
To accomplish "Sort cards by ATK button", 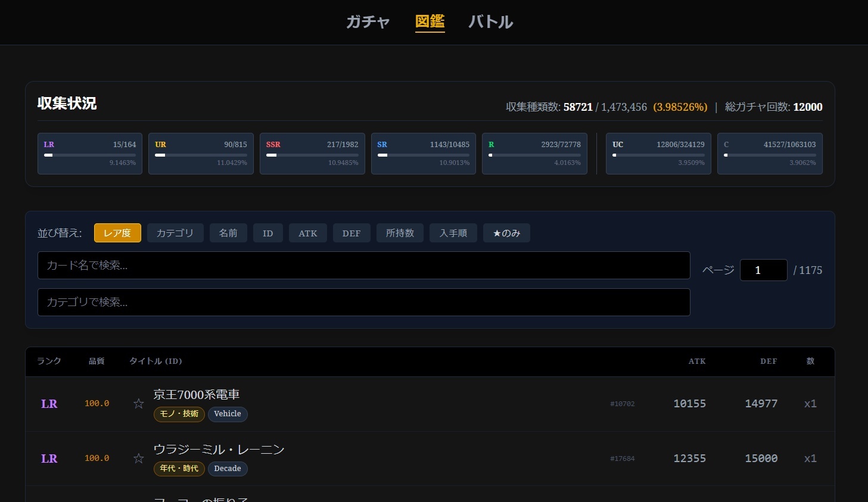I will click(x=308, y=233).
